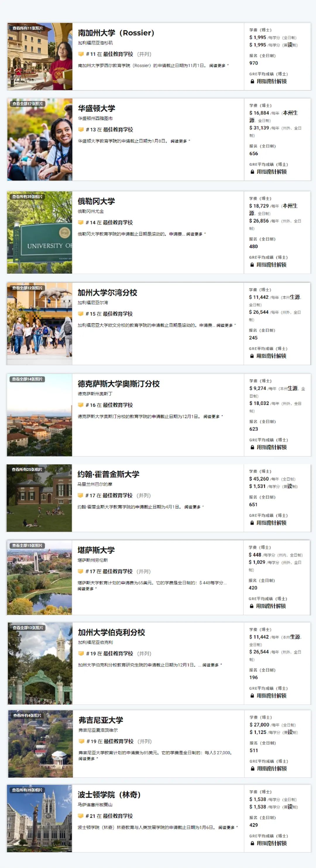Screen dimensions: 316x868
Task: Click 用指南针解锁 in 俄勒冈大学 card
Action: coord(271,265)
